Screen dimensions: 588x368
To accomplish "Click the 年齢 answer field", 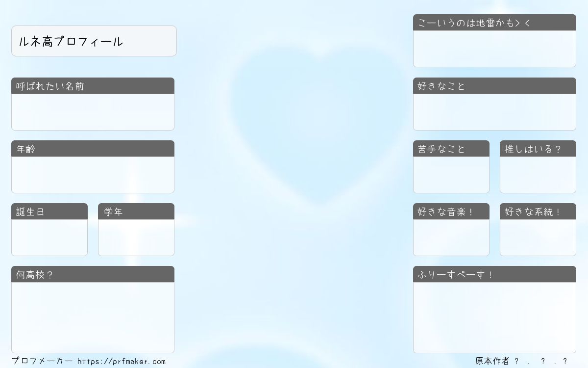I will click(x=93, y=175).
